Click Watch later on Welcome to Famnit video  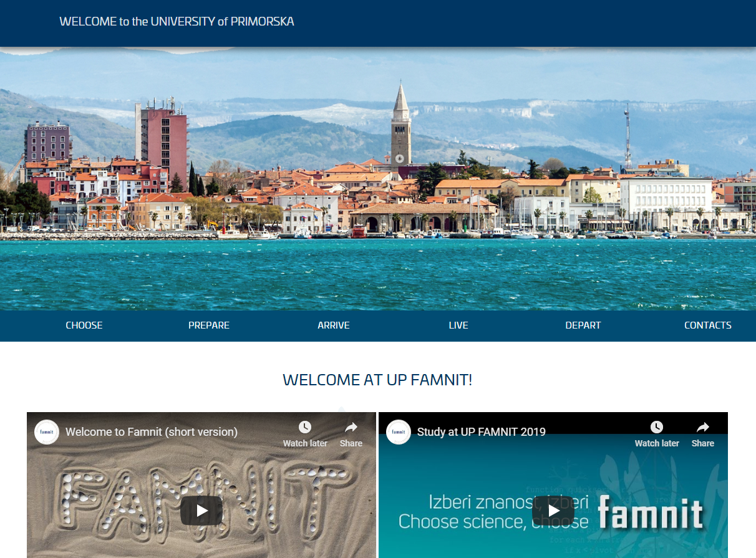(x=304, y=433)
